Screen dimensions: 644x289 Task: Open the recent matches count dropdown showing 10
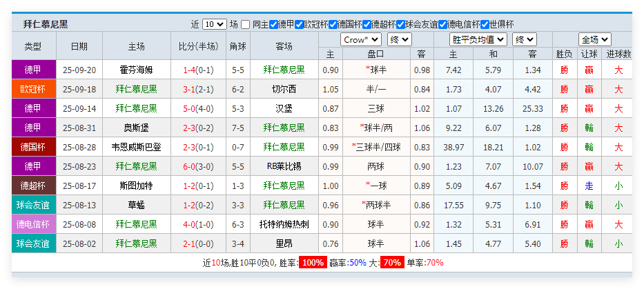[215, 24]
